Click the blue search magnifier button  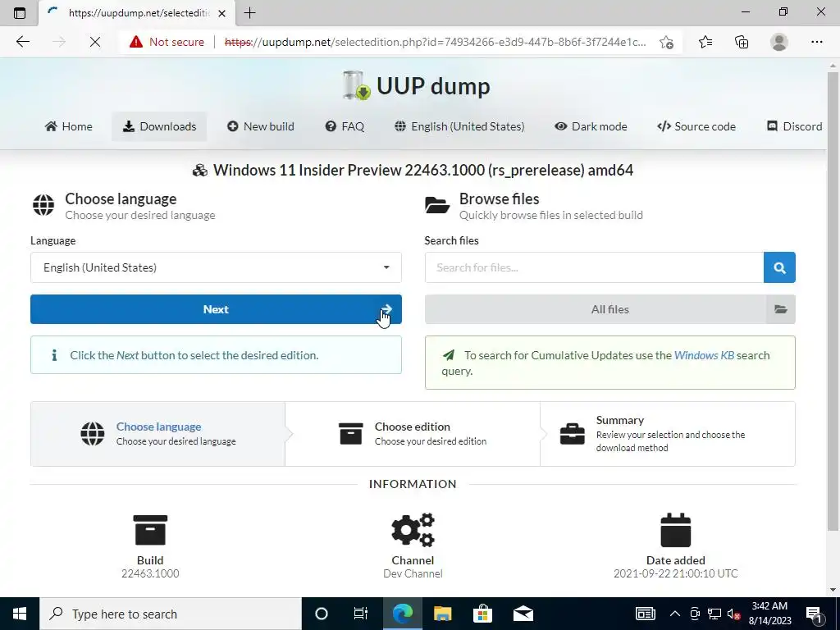(x=779, y=267)
